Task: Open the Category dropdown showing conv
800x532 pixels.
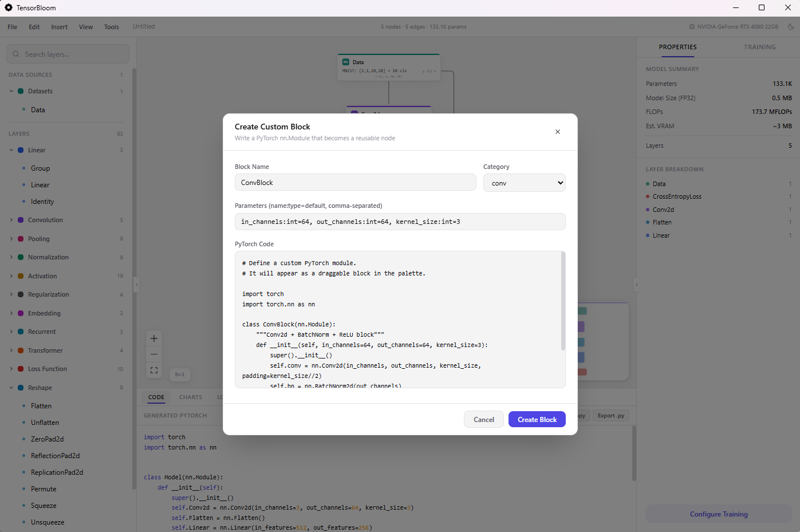Action: [x=524, y=182]
